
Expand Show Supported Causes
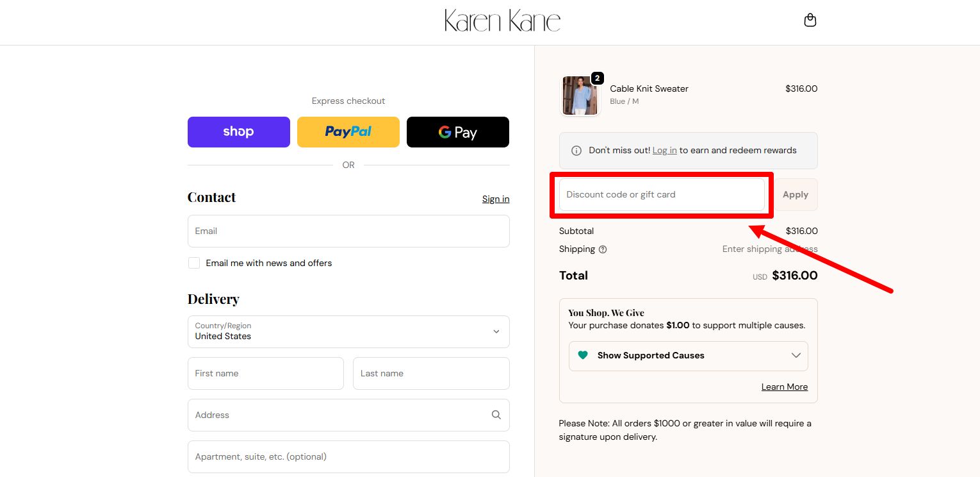pyautogui.click(x=689, y=356)
